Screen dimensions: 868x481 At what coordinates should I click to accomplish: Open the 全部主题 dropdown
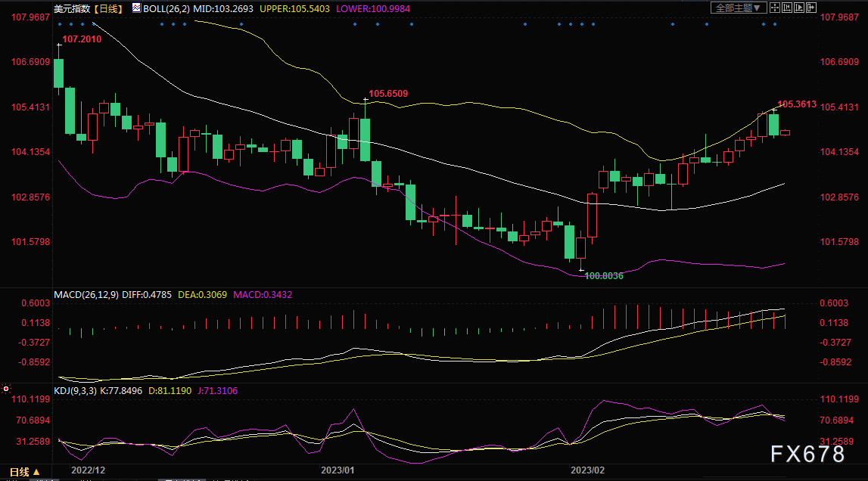739,8
